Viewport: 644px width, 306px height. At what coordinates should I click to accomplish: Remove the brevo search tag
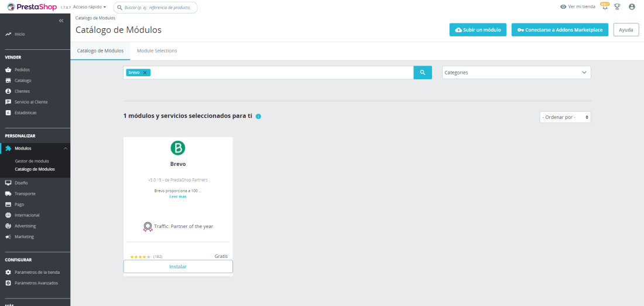click(145, 73)
